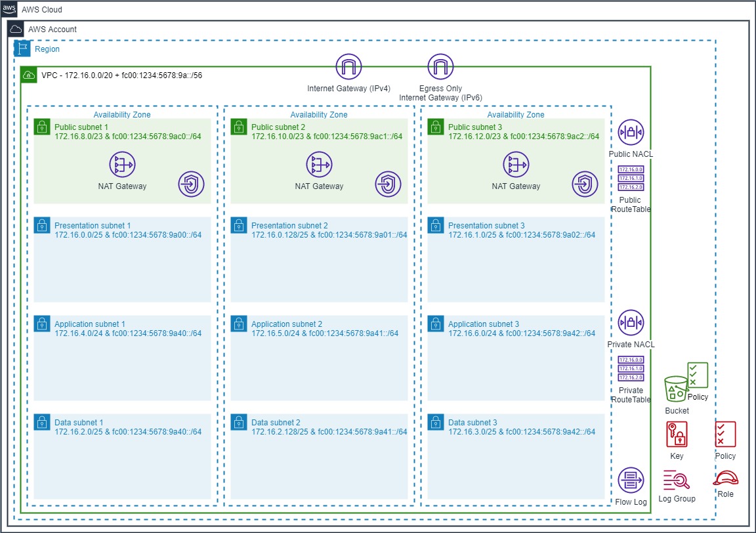Click the lock icon of Public subnet 2
This screenshot has height=533, width=756.
[x=239, y=127]
